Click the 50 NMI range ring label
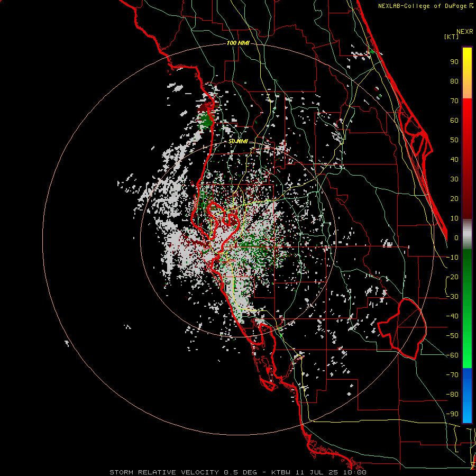 (237, 141)
